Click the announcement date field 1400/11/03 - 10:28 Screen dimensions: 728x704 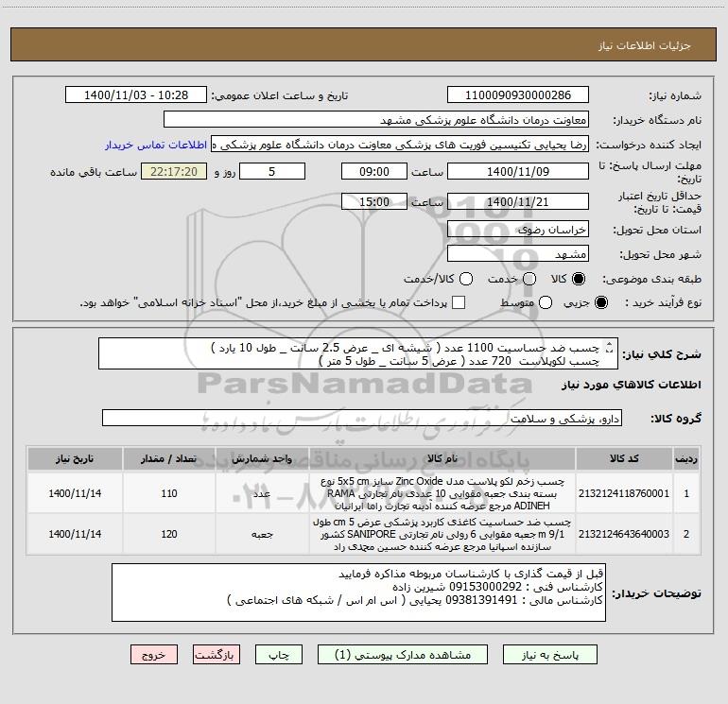tap(136, 95)
